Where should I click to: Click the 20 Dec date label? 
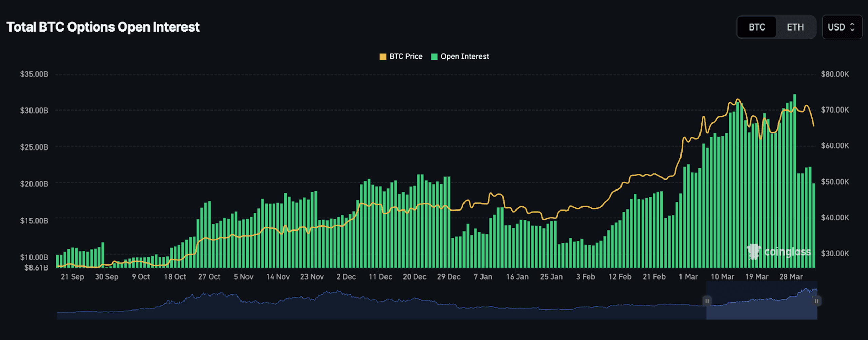point(414,277)
